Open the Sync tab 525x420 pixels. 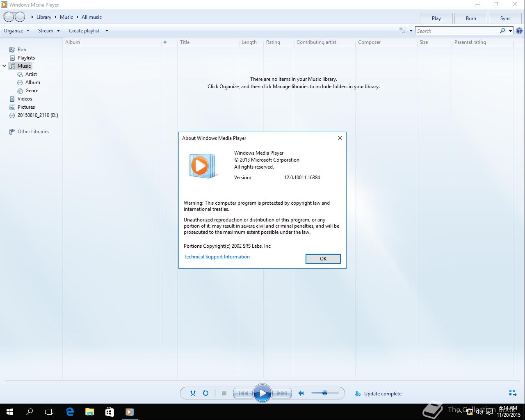tap(505, 18)
